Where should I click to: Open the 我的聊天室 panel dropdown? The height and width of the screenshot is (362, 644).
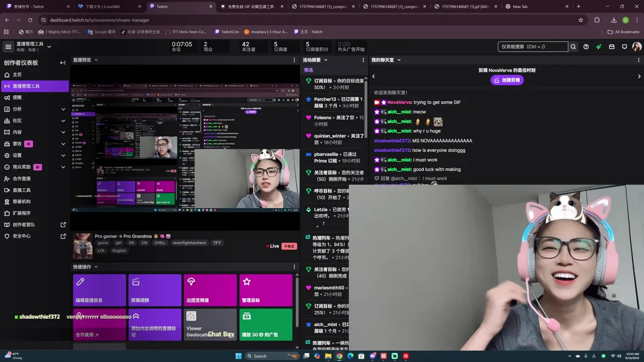(399, 60)
